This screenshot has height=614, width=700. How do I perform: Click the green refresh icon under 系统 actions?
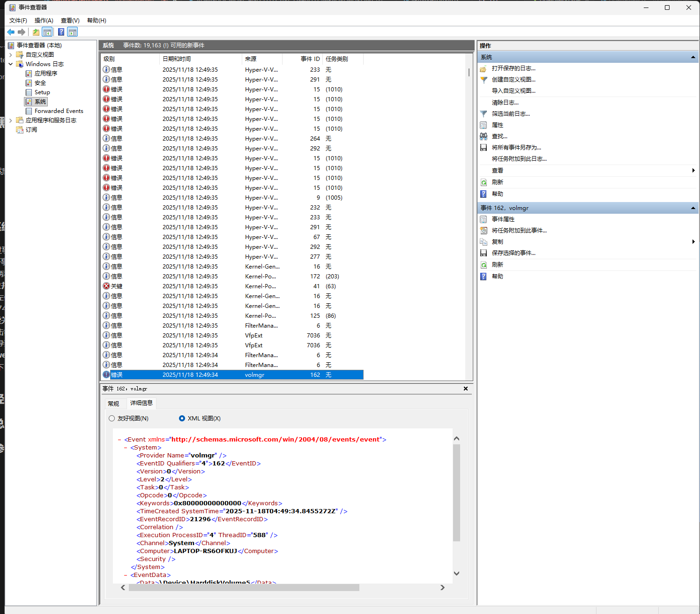pos(484,182)
